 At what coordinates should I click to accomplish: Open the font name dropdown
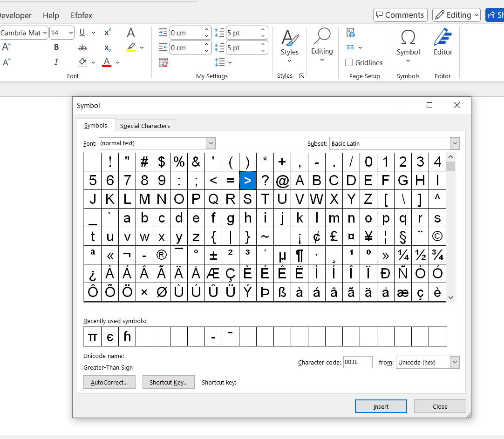click(45, 33)
